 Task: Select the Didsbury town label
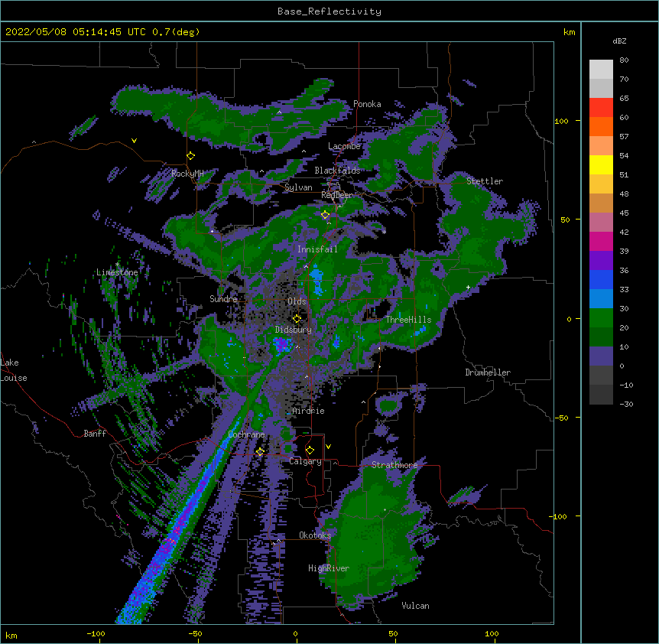click(294, 330)
